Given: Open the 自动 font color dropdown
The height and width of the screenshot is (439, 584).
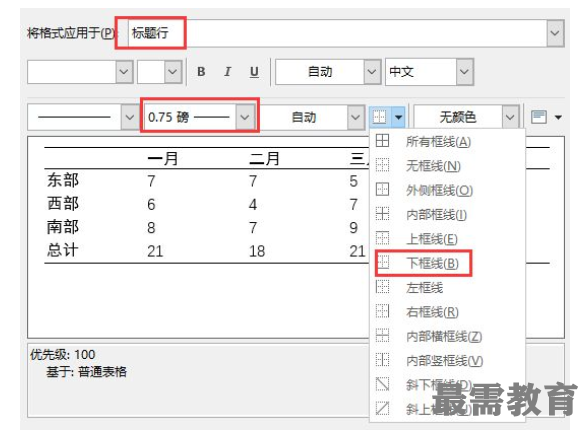Looking at the screenshot, I should click(372, 71).
